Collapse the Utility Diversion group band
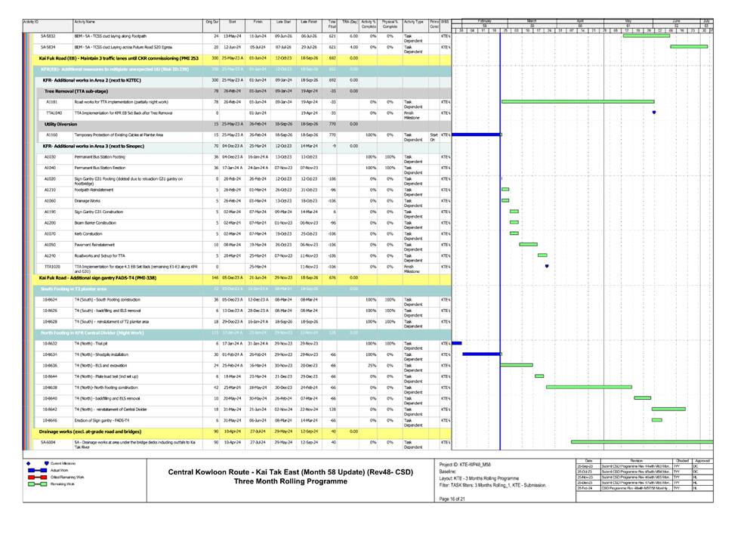 click(60, 123)
